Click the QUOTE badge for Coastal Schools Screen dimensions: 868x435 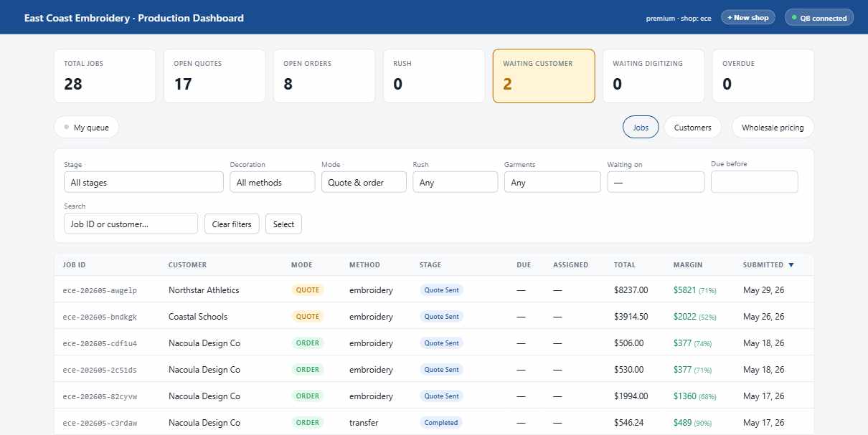308,317
